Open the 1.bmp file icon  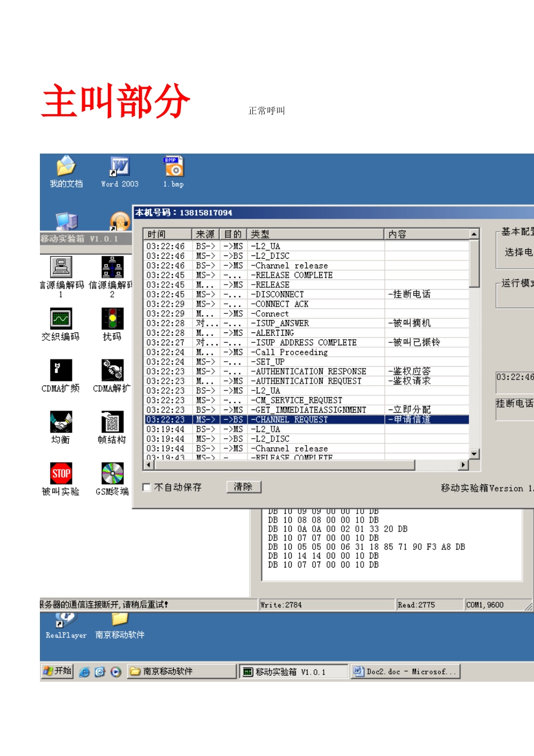click(x=173, y=171)
